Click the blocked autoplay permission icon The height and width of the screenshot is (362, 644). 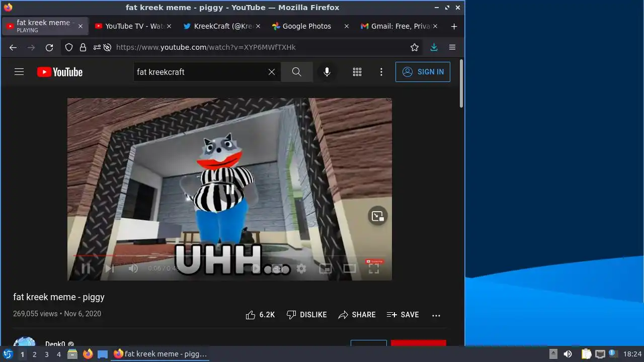point(107,47)
